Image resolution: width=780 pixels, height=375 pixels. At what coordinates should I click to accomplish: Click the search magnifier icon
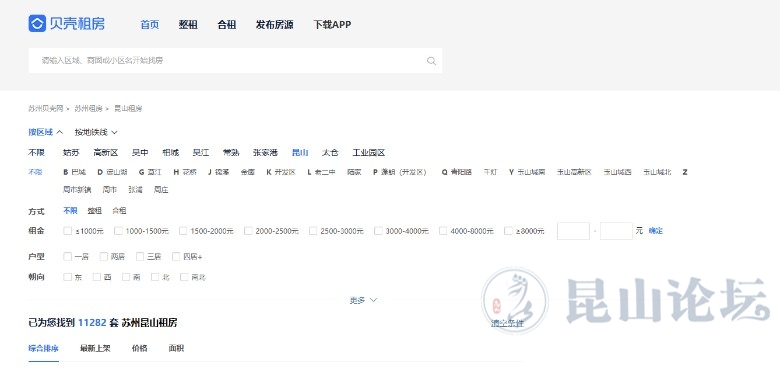431,61
